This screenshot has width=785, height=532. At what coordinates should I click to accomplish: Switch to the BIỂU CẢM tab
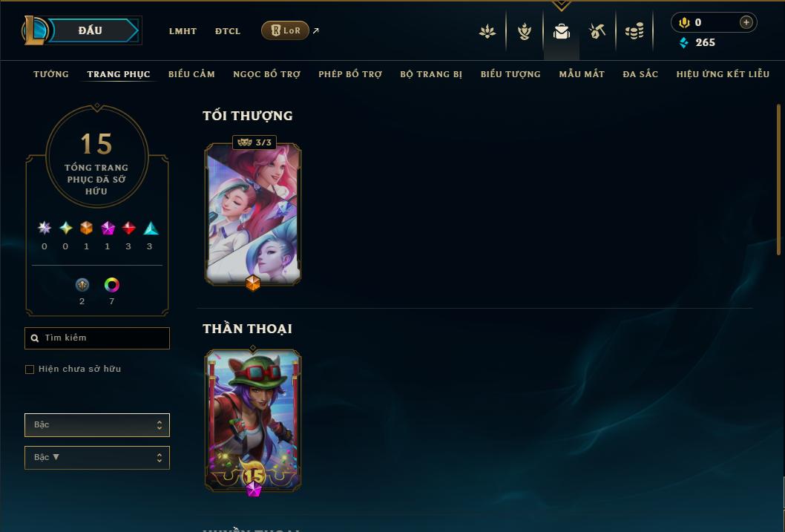191,74
